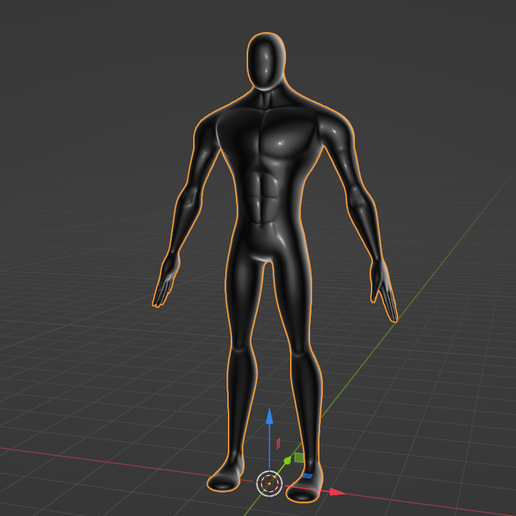Click the mannequin's neck
The height and width of the screenshot is (516, 516).
pos(267,98)
